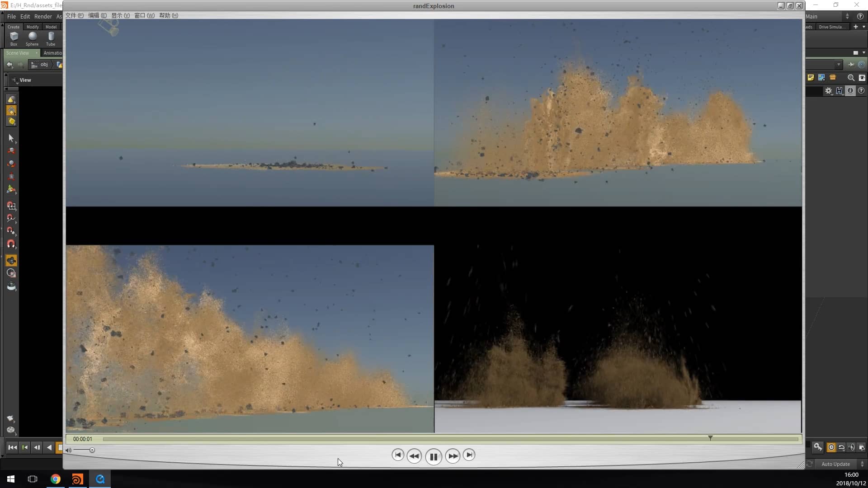
Task: Activate the Objects selection mode icon
Action: (x=11, y=99)
